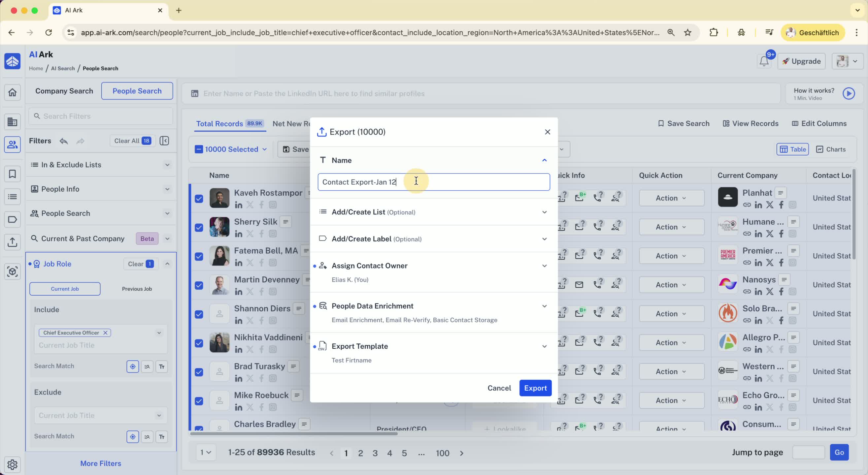Switch to Company Search tab
The height and width of the screenshot is (475, 868).
(x=64, y=91)
